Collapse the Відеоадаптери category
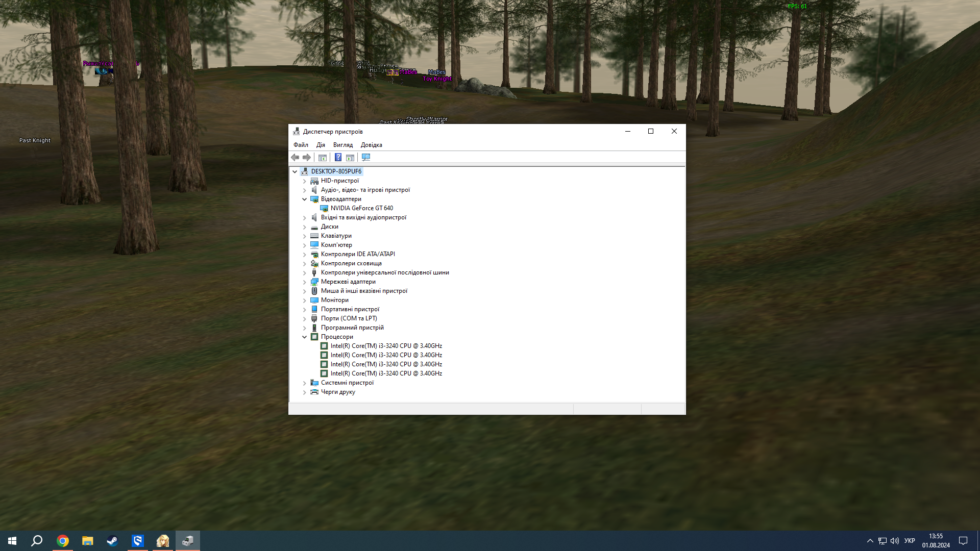Screen dimensions: 980x551 (305, 199)
